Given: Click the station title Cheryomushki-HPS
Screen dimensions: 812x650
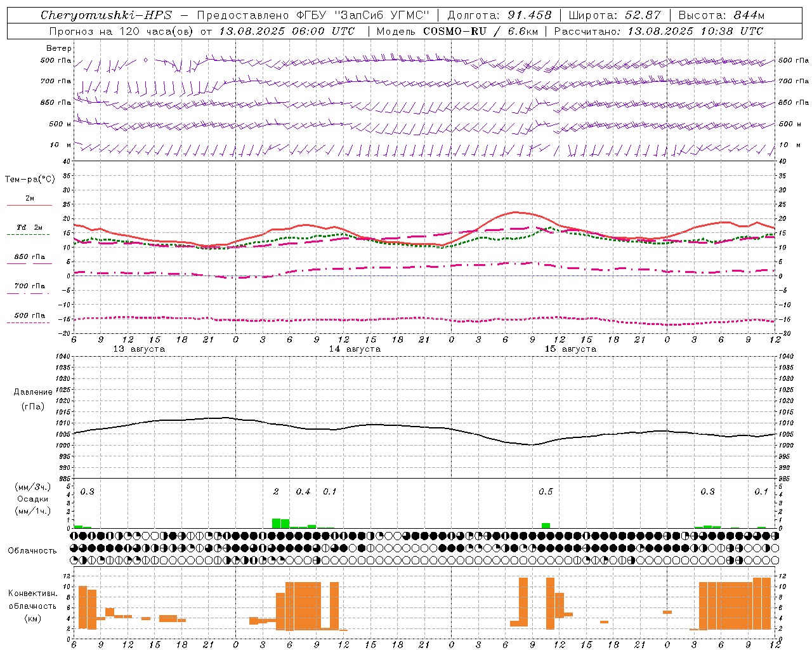Looking at the screenshot, I should click(106, 15).
